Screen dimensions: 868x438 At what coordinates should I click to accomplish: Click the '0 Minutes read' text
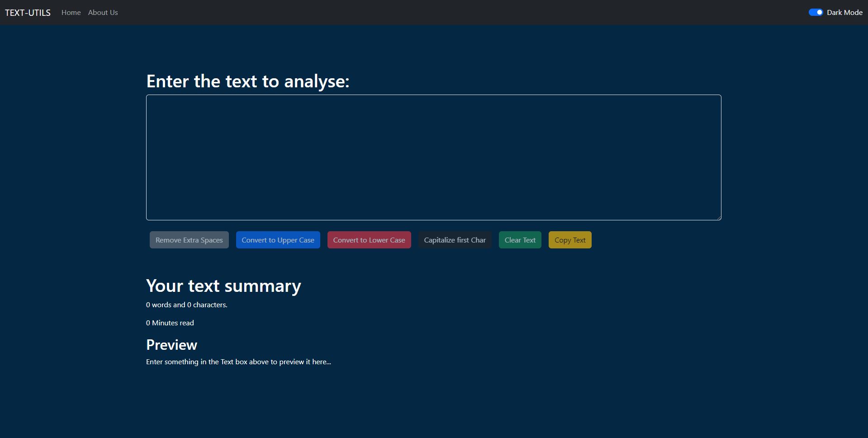coord(170,323)
